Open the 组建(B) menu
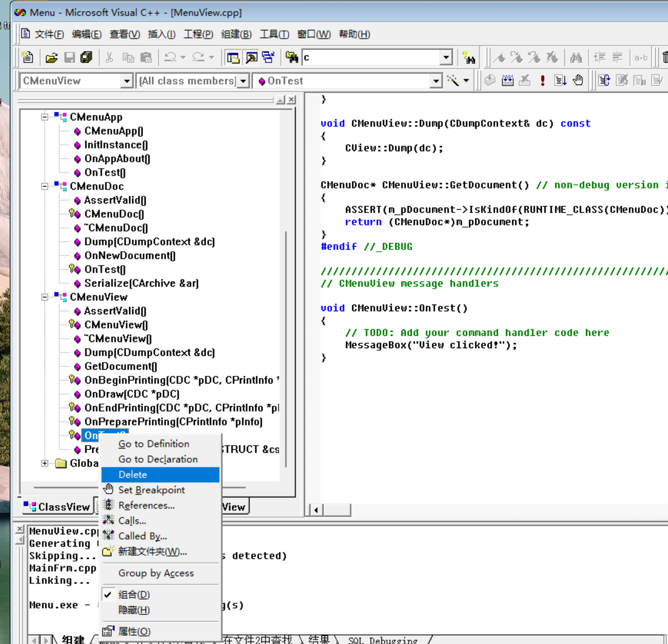The height and width of the screenshot is (644, 668). pos(236,34)
